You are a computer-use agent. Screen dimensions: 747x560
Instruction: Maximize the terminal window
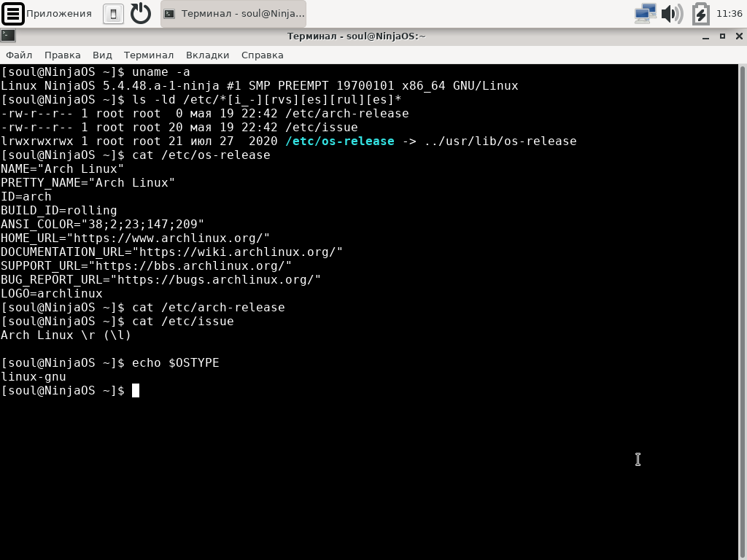[x=722, y=36]
